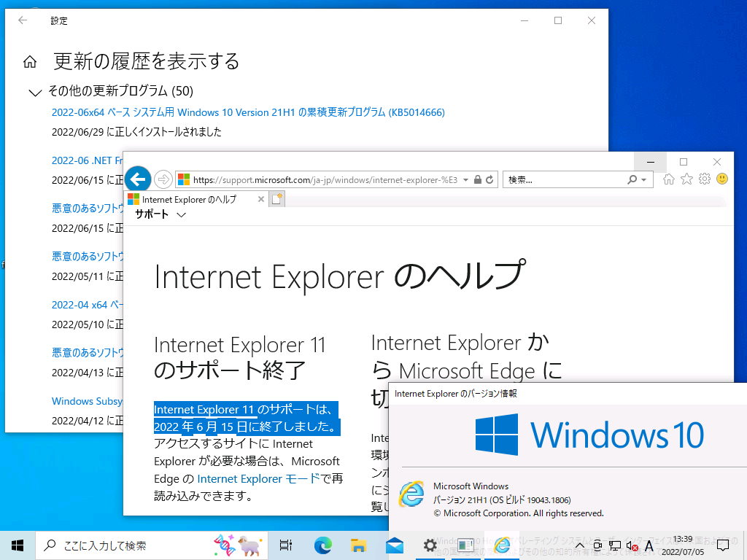
Task: Toggle the IME input mode A
Action: (x=649, y=545)
